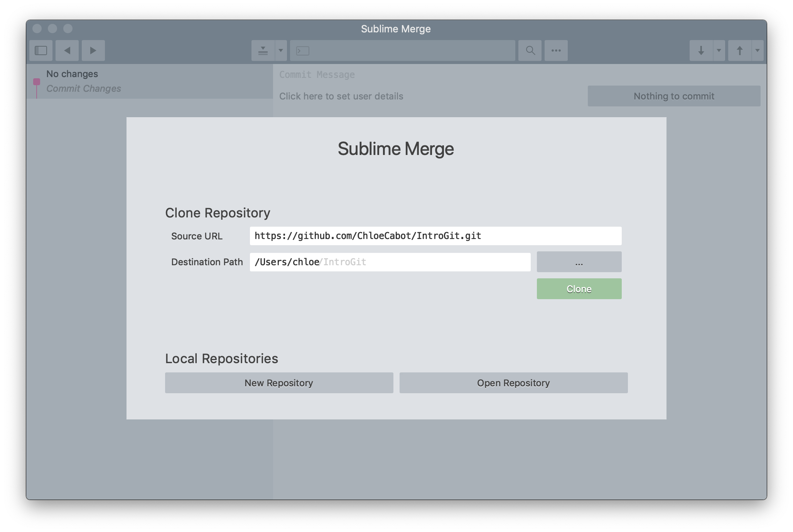Toggle the sidebar panel icon
Image resolution: width=793 pixels, height=532 pixels.
pos(41,51)
